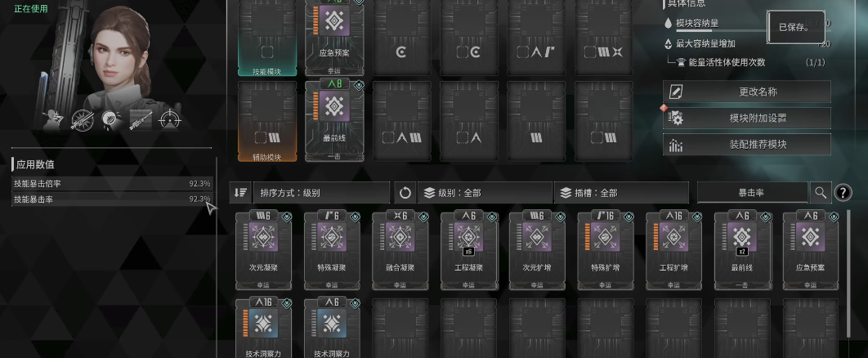This screenshot has height=358, width=868.
Task: Click 装配推荐模块 equip recommended modules
Action: click(747, 145)
